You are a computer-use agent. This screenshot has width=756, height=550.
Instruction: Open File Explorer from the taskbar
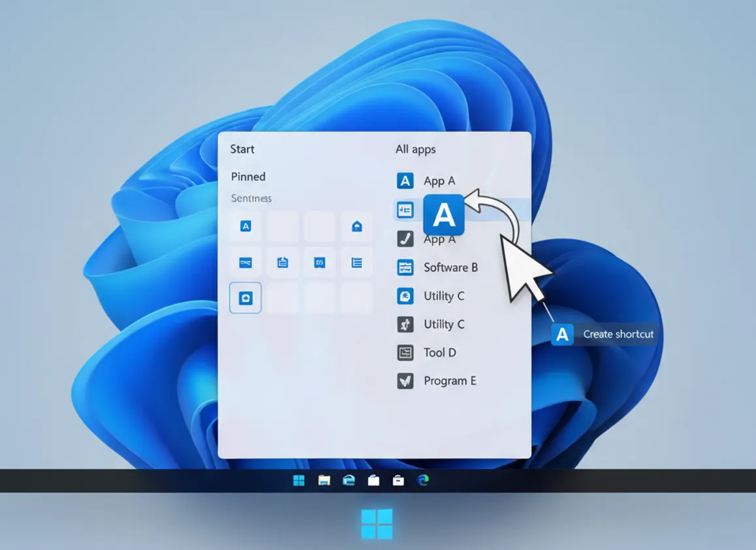324,481
